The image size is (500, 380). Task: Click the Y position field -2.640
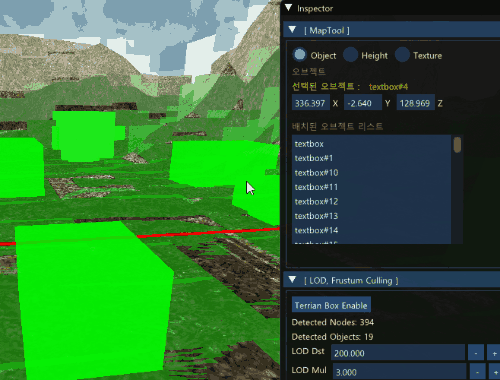(x=363, y=103)
